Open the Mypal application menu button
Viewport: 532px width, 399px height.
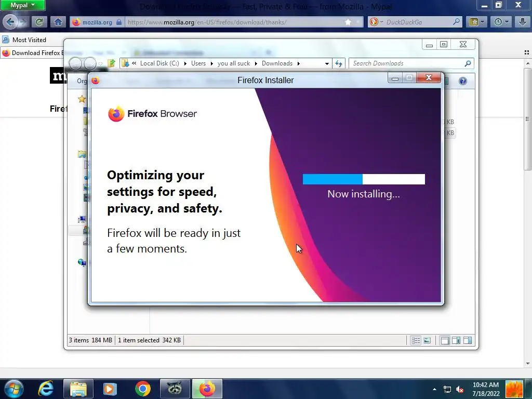click(22, 5)
